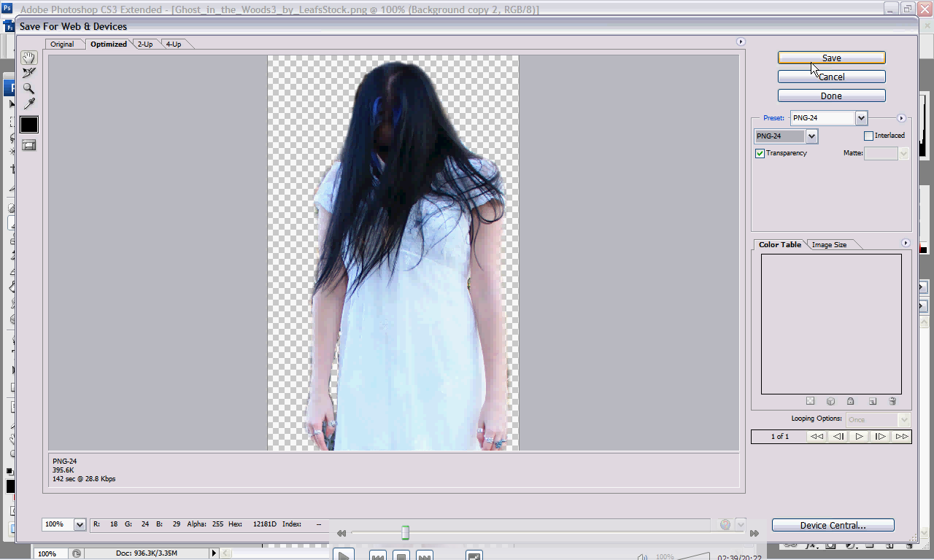Image resolution: width=934 pixels, height=560 pixels.
Task: Open the preview zoom level 100% dropdown
Action: [64, 524]
